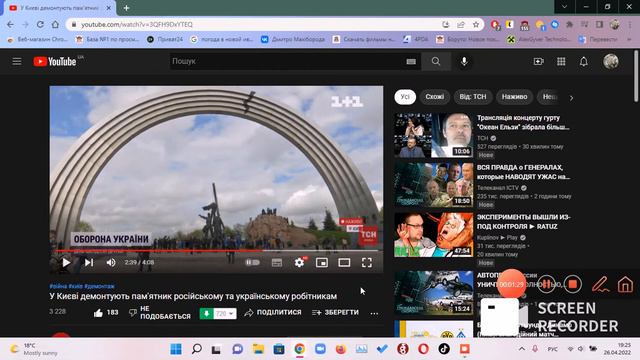Screen dimensions: 640x360
Task: Select the Схожі filter chip
Action: [434, 97]
